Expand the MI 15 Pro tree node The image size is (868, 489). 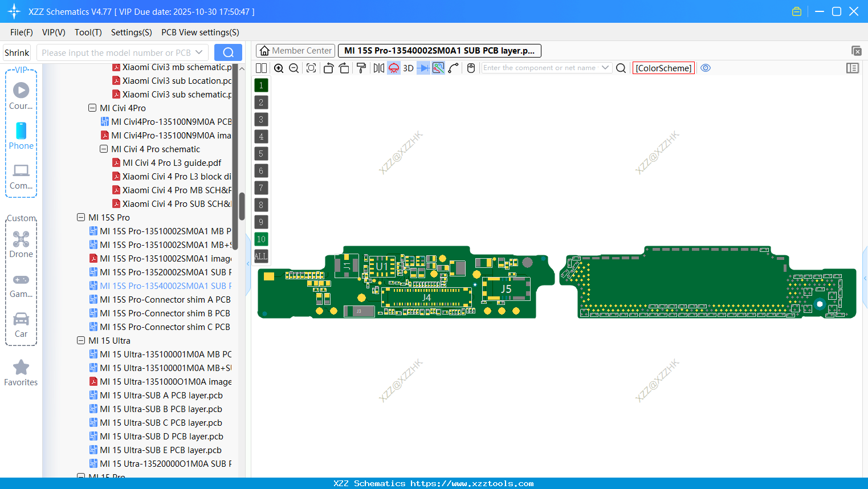click(80, 477)
